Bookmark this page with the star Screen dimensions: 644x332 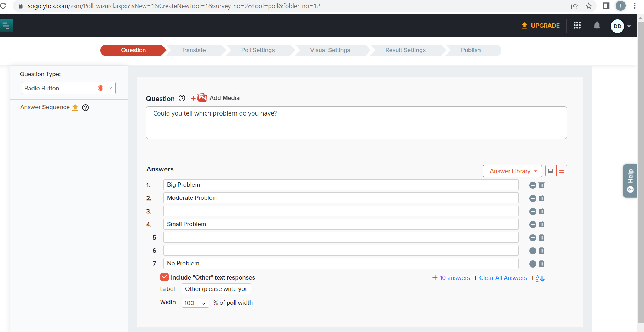[x=588, y=6]
